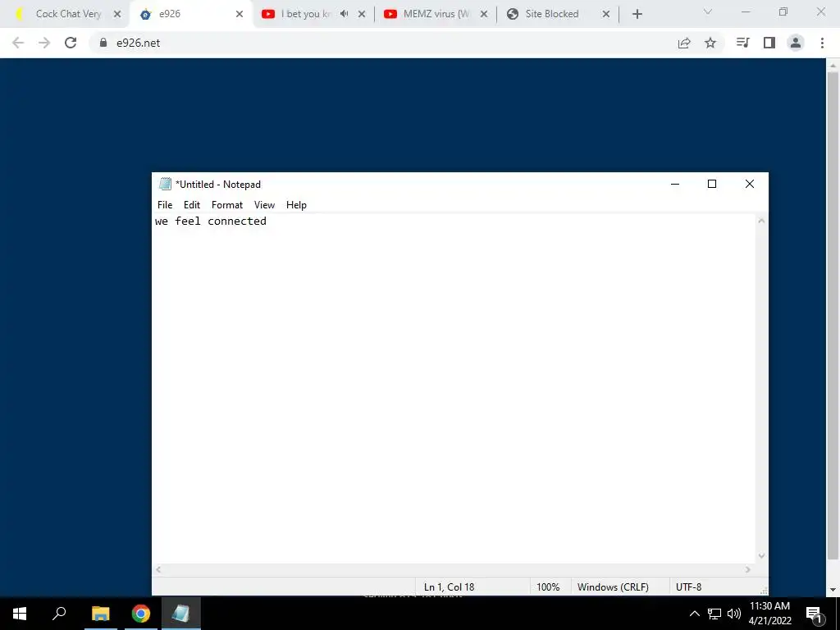Click Notepad horizontal scroll right arrow

[748, 569]
